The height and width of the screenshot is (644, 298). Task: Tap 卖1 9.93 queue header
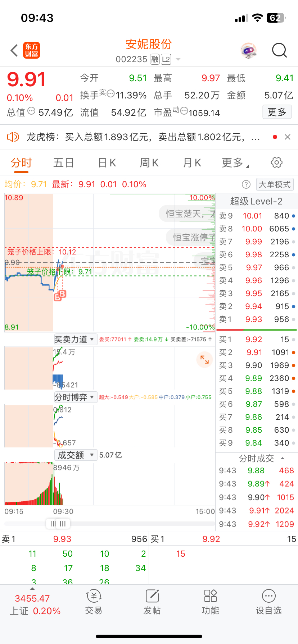click(74, 539)
